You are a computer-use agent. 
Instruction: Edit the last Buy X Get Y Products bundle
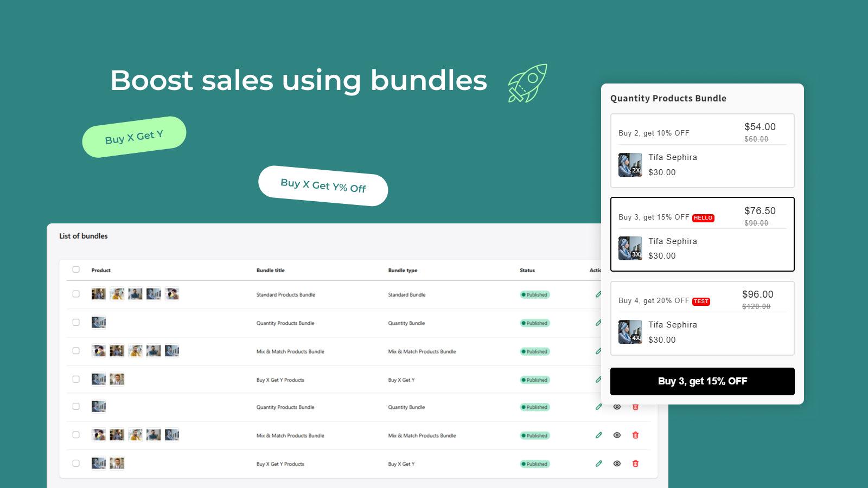(599, 464)
